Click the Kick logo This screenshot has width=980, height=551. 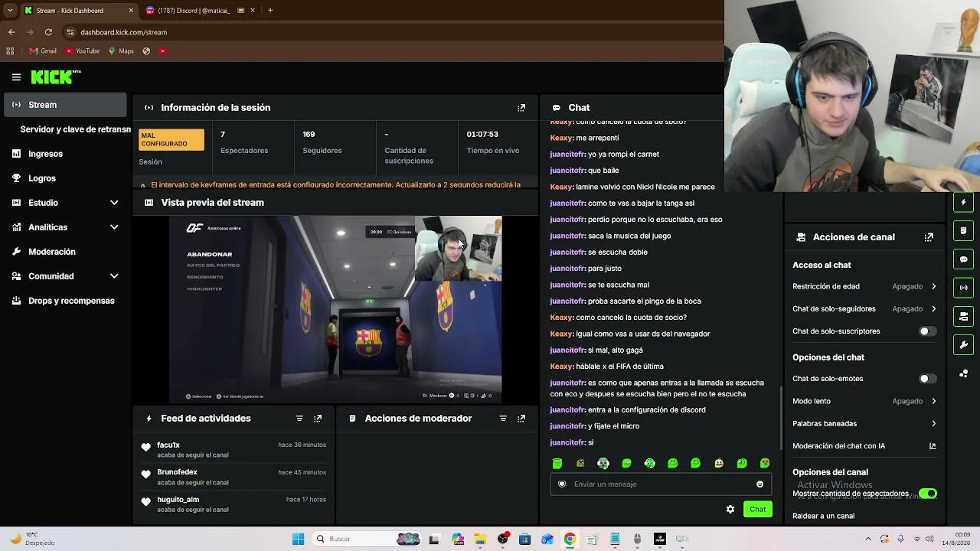pos(55,77)
